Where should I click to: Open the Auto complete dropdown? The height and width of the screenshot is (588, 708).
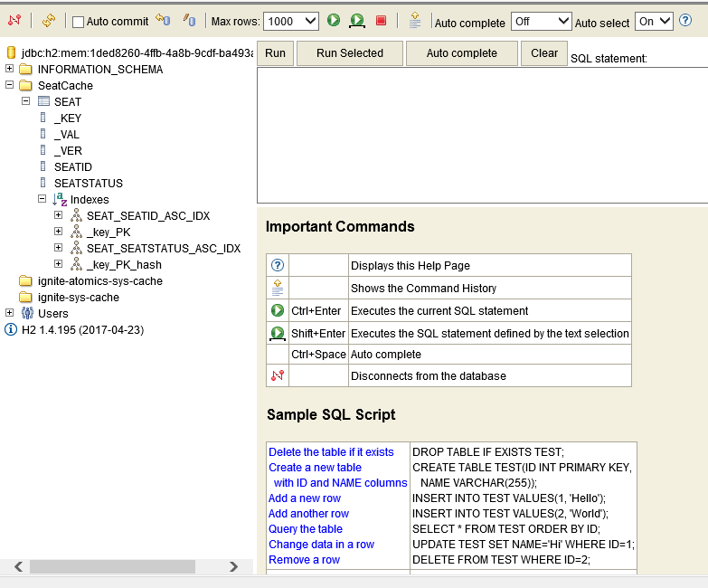pos(541,21)
